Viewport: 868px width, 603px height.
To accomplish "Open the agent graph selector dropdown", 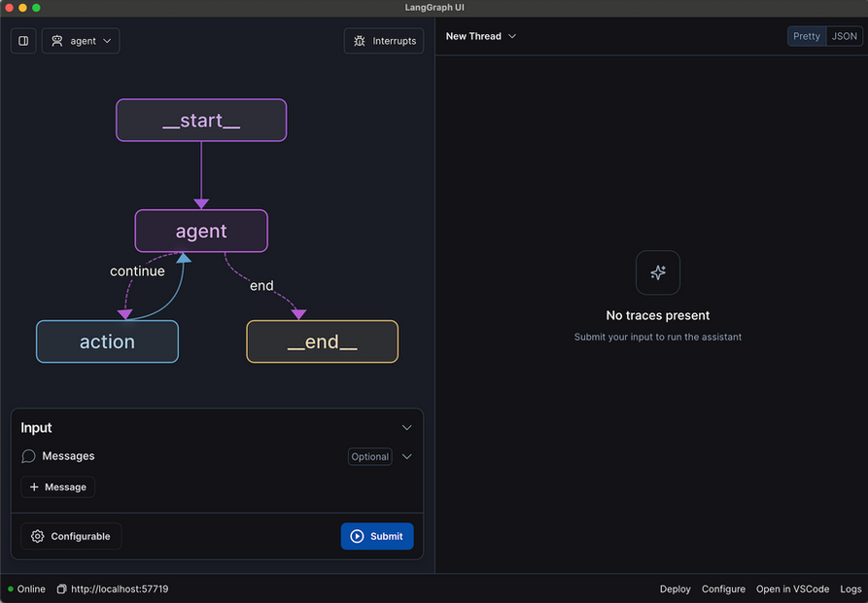I will pyautogui.click(x=81, y=41).
